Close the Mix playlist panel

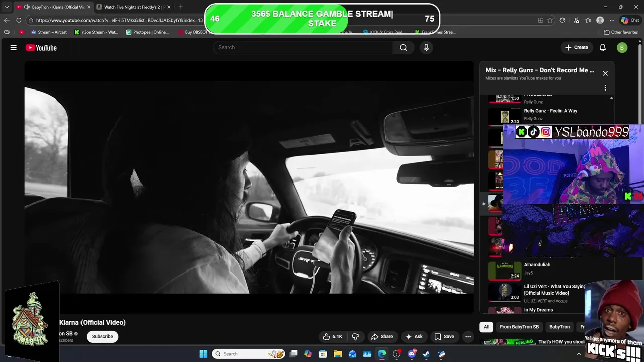(x=605, y=73)
